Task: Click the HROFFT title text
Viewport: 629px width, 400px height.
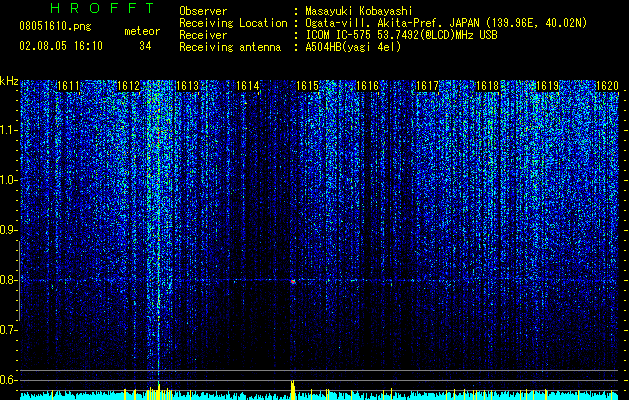Action: pyautogui.click(x=102, y=8)
